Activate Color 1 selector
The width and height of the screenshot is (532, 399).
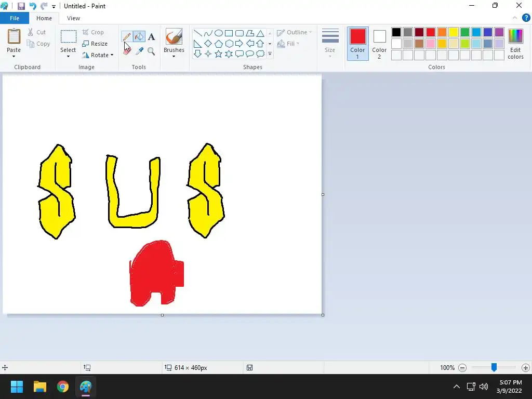(x=357, y=44)
